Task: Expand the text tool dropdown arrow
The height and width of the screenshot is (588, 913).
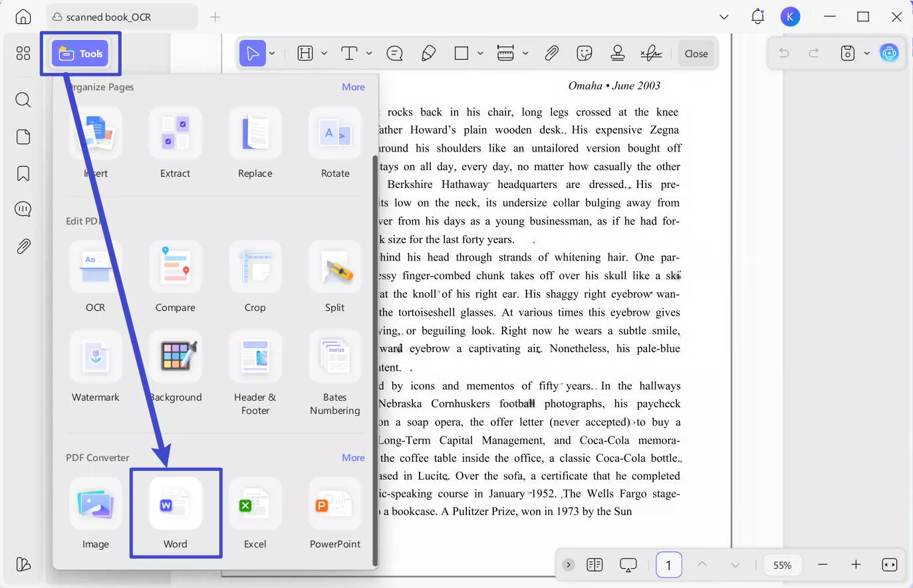Action: (369, 53)
